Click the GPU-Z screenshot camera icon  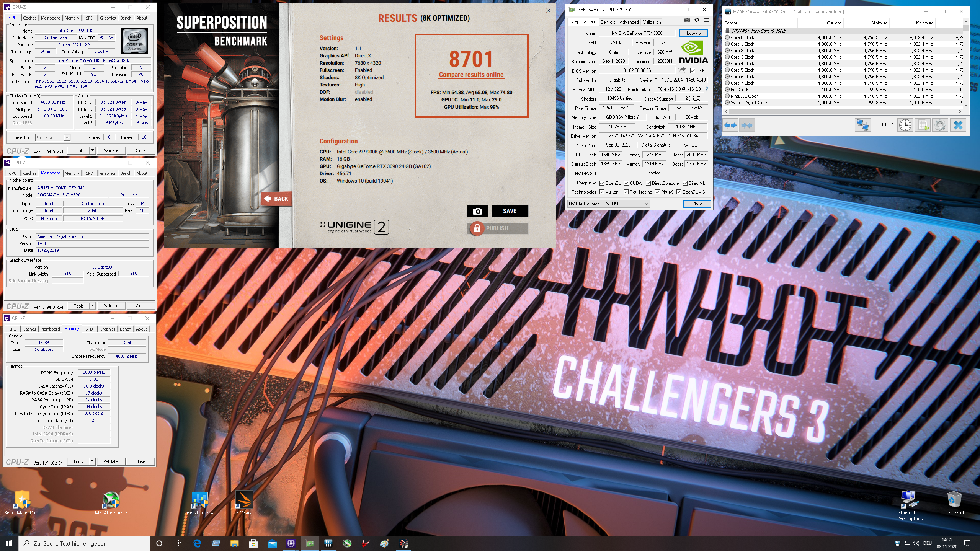687,20
